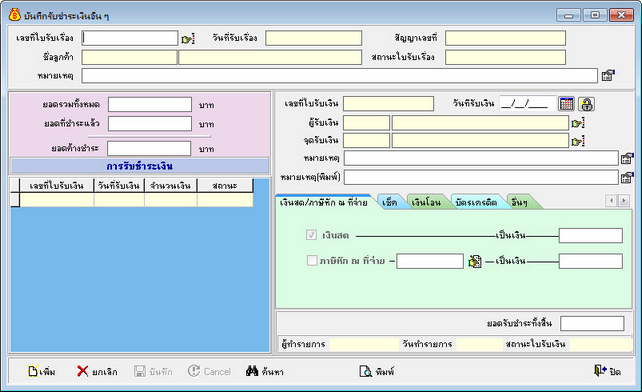
Task: Click the การรับชำระเงิน section header
Action: pyautogui.click(x=140, y=166)
